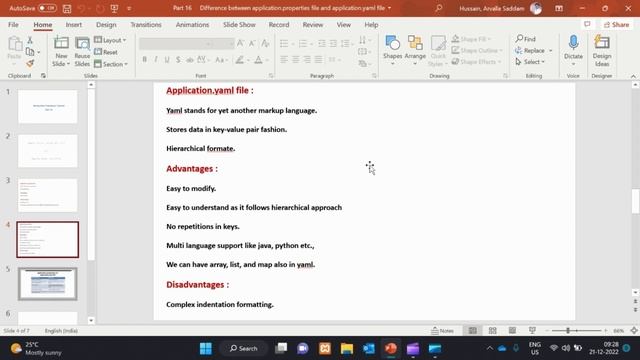Toggle numbered list formatting
Screen dimensions: 640x360
[303, 43]
